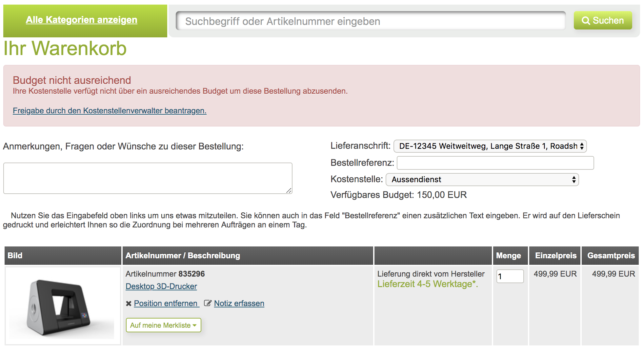Click the Suchen button

point(603,20)
